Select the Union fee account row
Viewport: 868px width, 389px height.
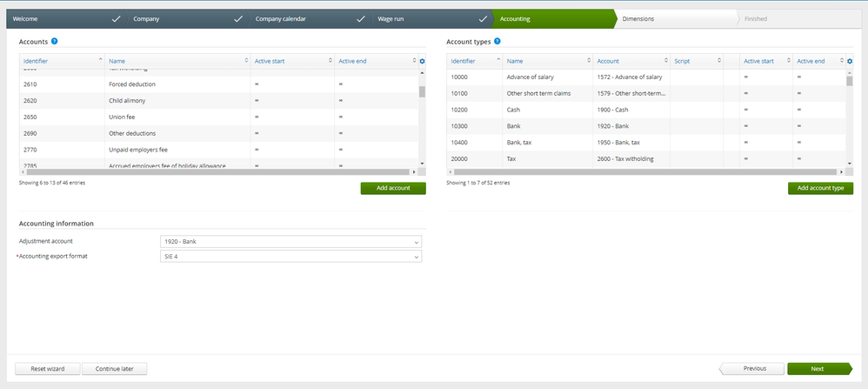[218, 117]
